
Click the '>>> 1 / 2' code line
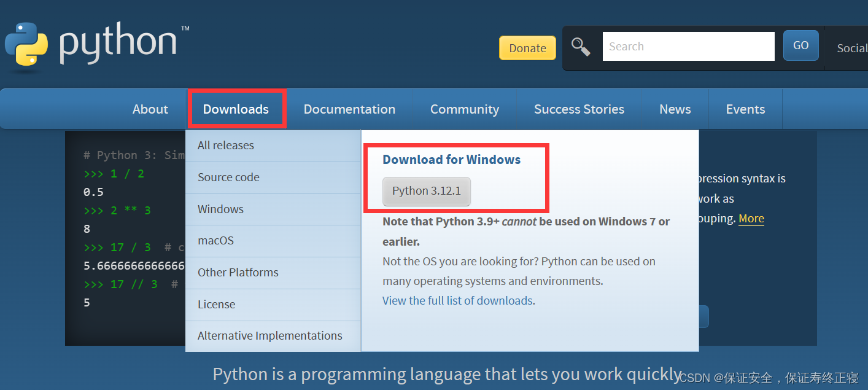tap(114, 174)
